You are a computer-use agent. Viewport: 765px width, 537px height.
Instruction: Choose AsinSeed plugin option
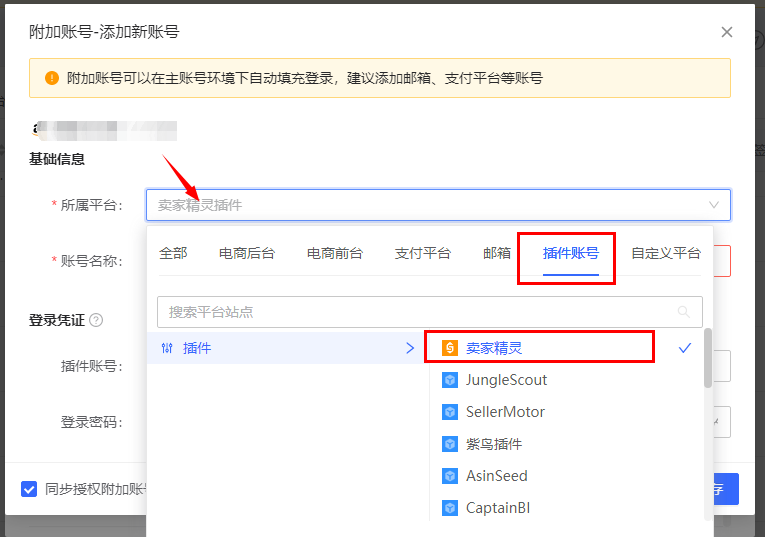497,476
